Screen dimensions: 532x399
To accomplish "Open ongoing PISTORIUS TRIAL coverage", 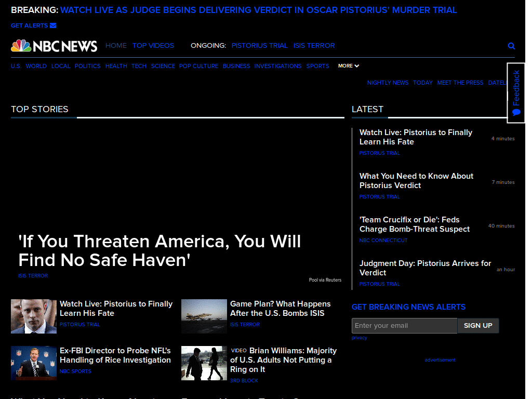I will pos(260,46).
